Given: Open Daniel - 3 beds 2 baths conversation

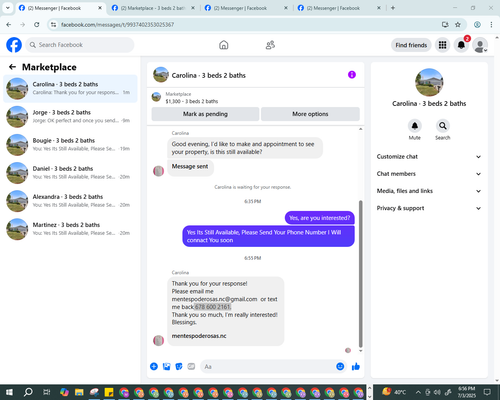Looking at the screenshot, I should [x=70, y=173].
